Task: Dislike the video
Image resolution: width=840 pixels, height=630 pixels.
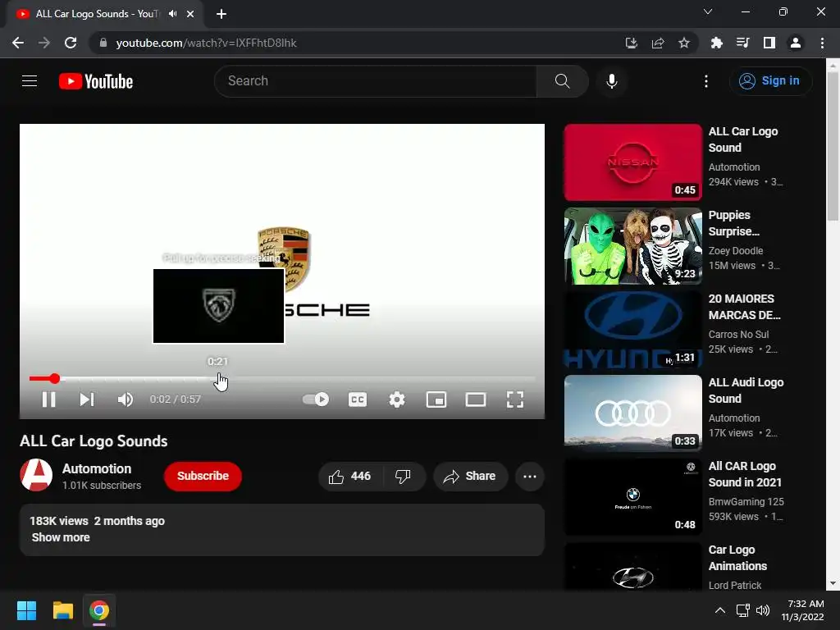Action: tap(404, 477)
